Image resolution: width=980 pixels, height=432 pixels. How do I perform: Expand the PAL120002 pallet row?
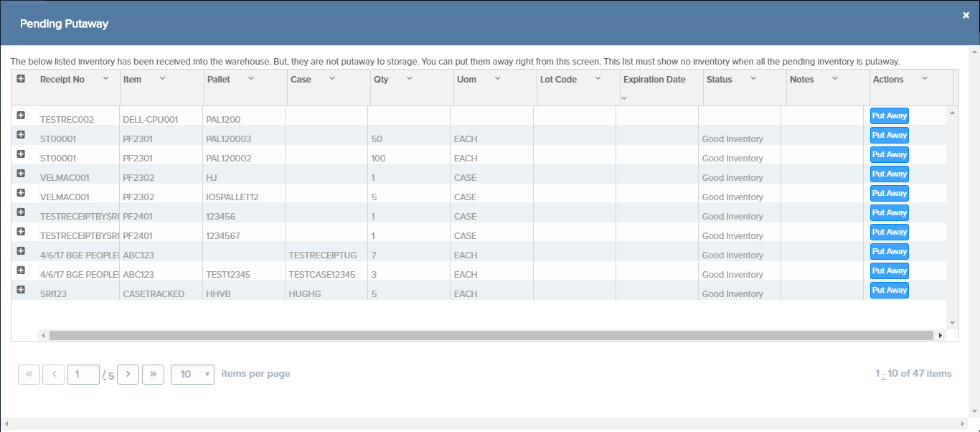[x=21, y=154]
